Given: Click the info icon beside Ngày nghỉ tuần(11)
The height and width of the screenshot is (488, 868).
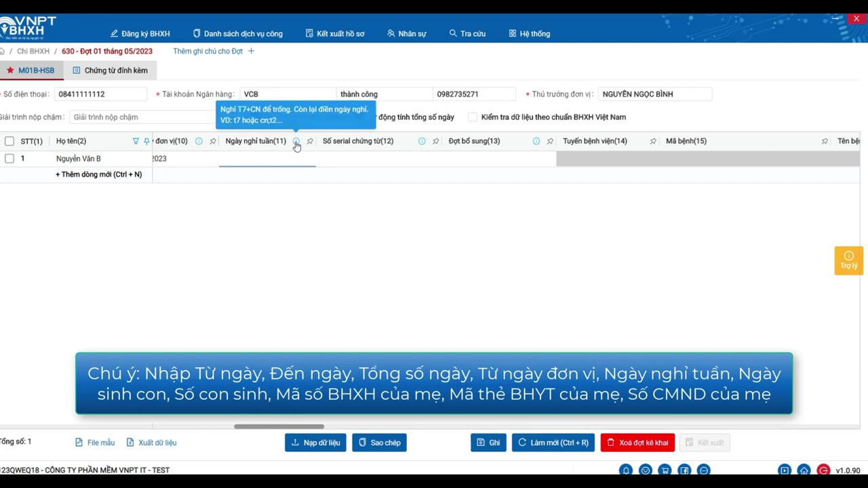Looking at the screenshot, I should click(296, 141).
